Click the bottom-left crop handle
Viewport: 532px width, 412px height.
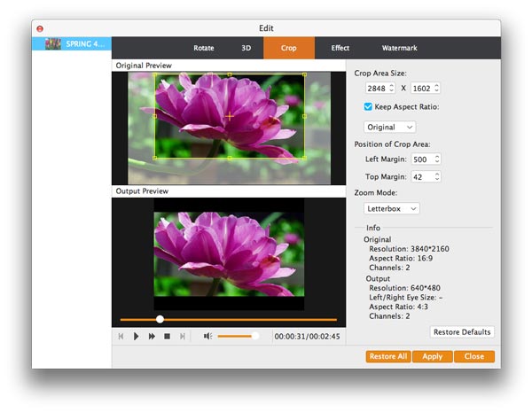point(154,158)
